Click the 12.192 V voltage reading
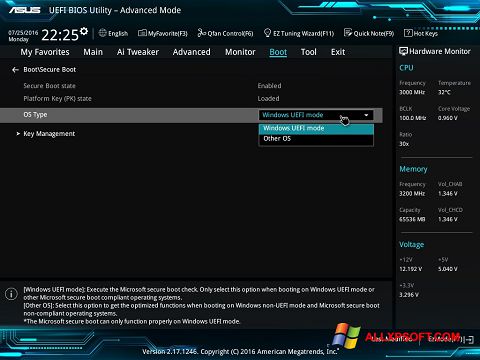The width and height of the screenshot is (480, 360). click(x=411, y=269)
